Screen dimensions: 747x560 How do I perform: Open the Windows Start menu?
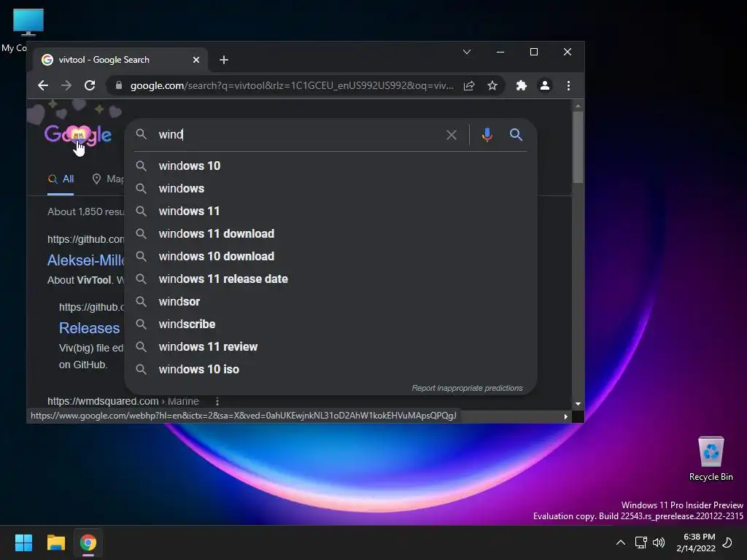[x=23, y=542]
